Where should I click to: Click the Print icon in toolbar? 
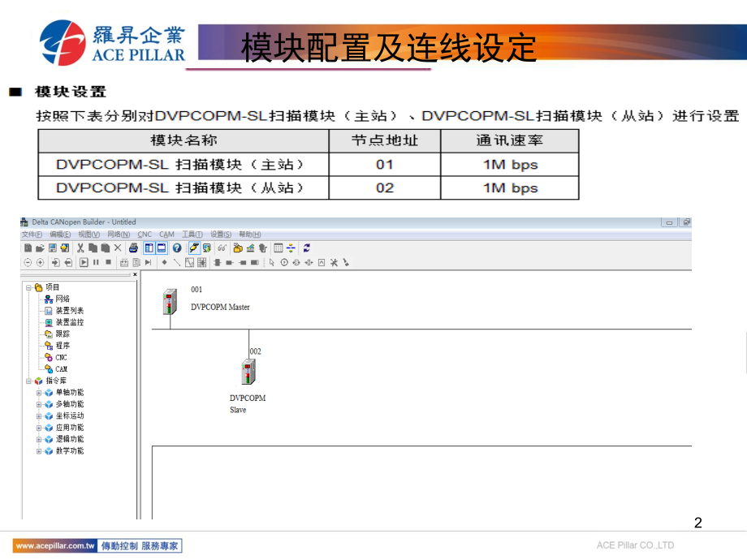point(134,248)
